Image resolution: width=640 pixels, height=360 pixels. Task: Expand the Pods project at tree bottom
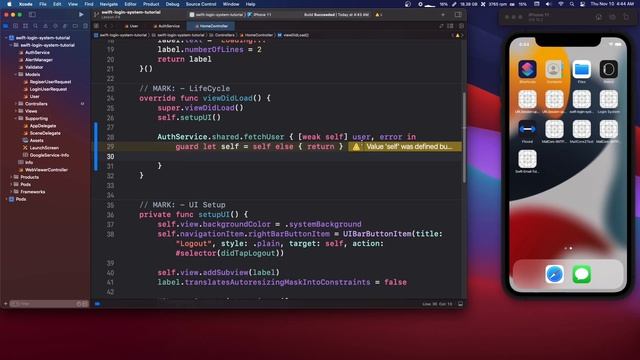tap(7, 199)
